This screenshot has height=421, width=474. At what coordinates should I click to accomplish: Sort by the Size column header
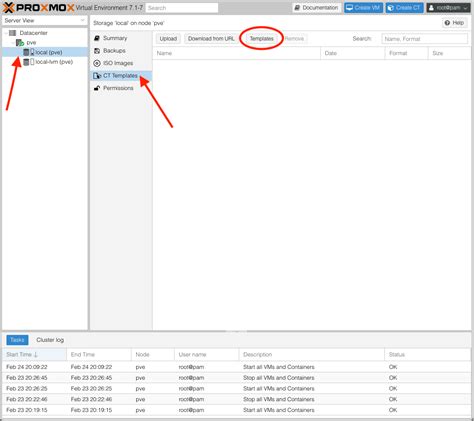449,53
